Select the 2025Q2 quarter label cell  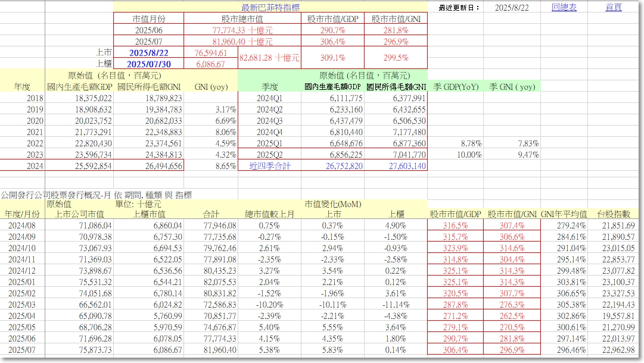[270, 155]
